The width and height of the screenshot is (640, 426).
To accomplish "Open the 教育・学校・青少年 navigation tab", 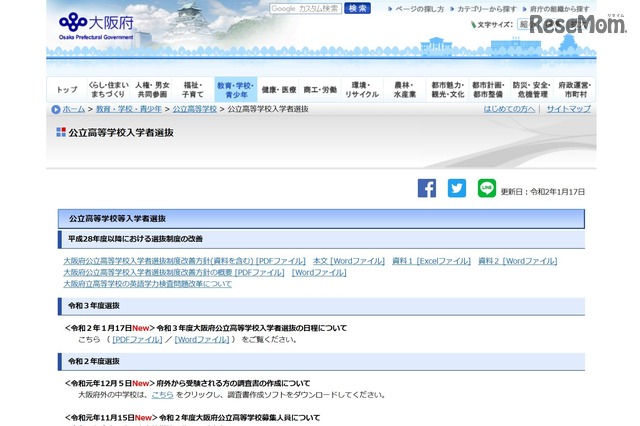I will point(236,89).
